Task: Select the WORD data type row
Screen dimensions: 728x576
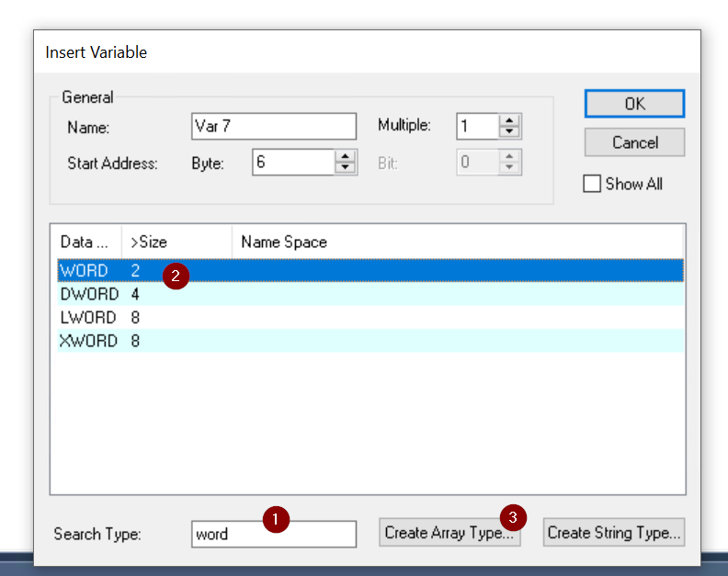Action: (x=370, y=271)
